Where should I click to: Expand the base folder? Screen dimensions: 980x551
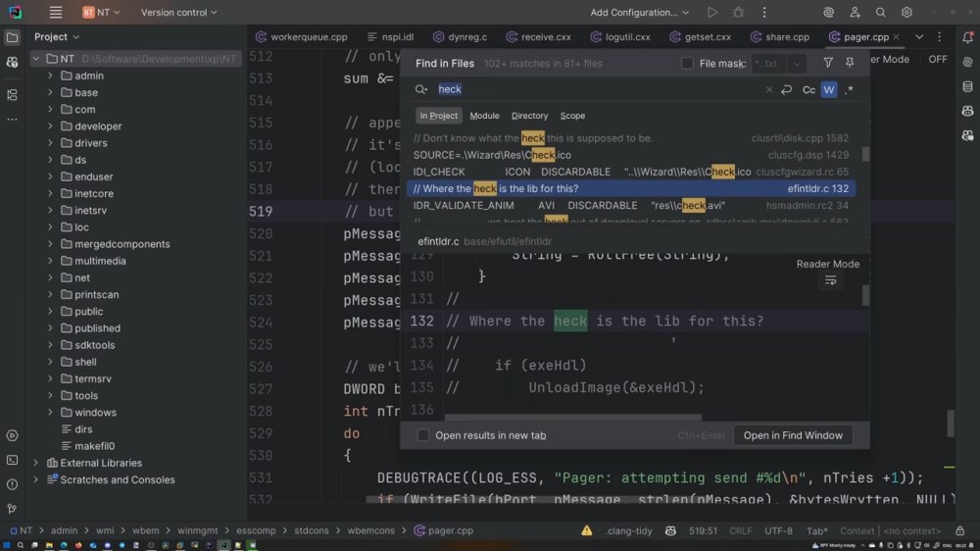(50, 92)
